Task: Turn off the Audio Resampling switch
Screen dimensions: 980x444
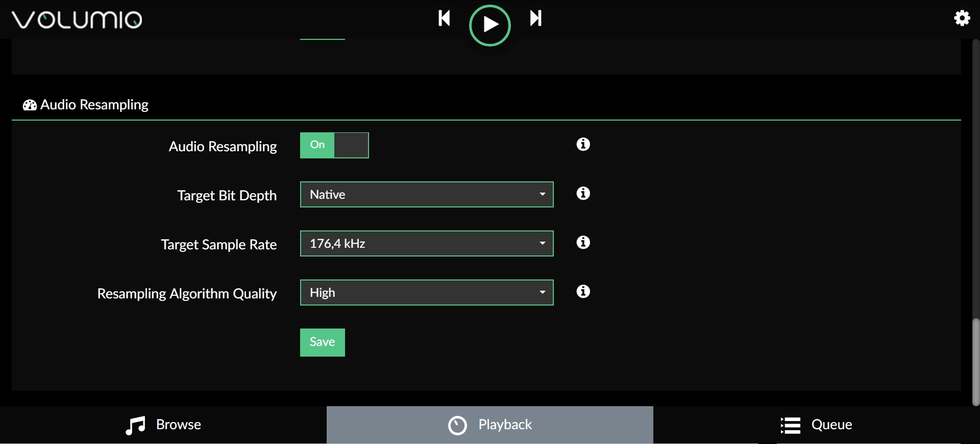Action: coord(334,146)
